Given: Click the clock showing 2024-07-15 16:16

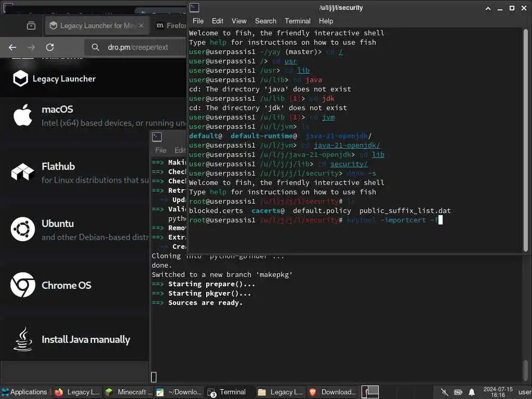Looking at the screenshot, I should (498, 392).
